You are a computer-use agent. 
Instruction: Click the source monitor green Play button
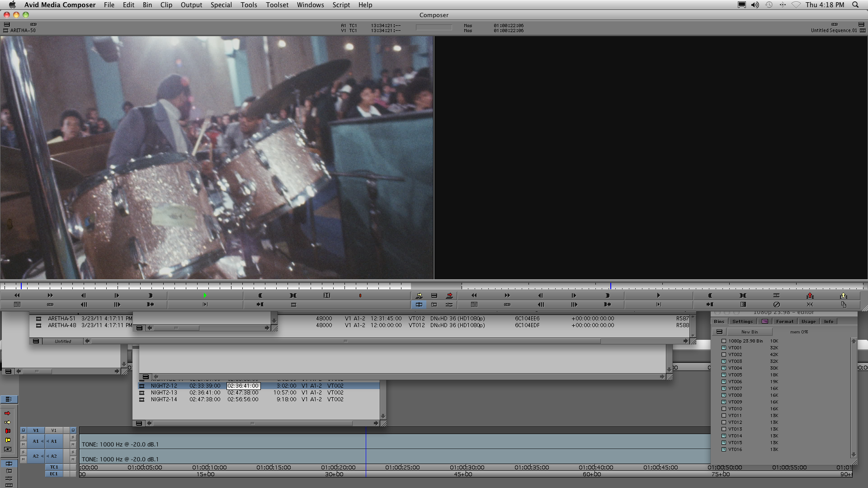(x=205, y=296)
